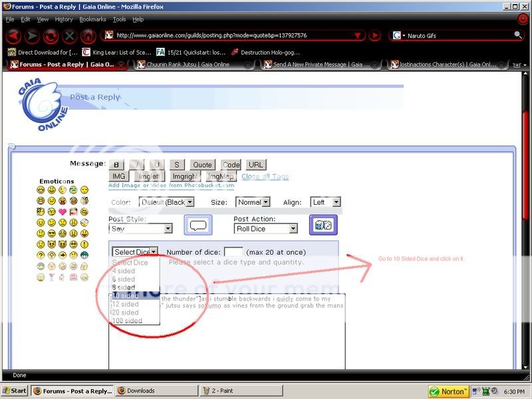Insert a Quote tag in the message
This screenshot has width=532, height=399.
pyautogui.click(x=201, y=164)
